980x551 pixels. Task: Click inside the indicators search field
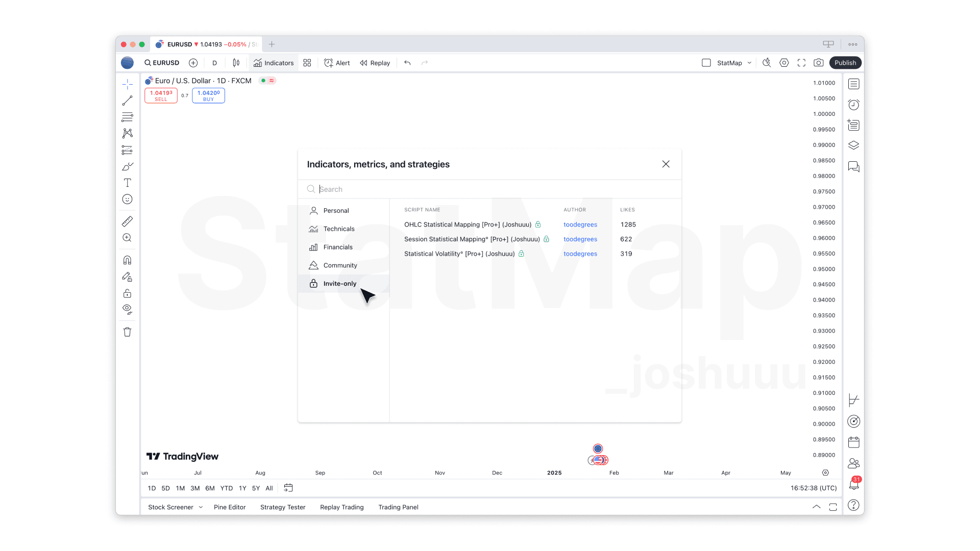point(459,189)
